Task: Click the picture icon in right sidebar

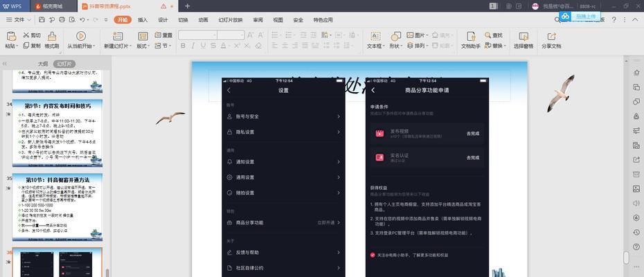Action: [636, 188]
